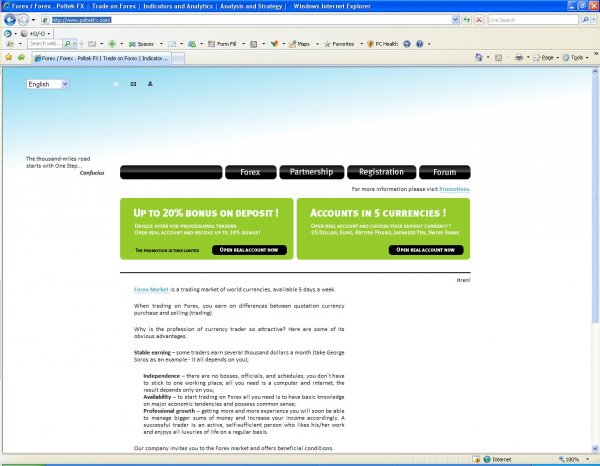The width and height of the screenshot is (600, 466).
Task: Click the Print icon in command bar
Action: (x=519, y=57)
